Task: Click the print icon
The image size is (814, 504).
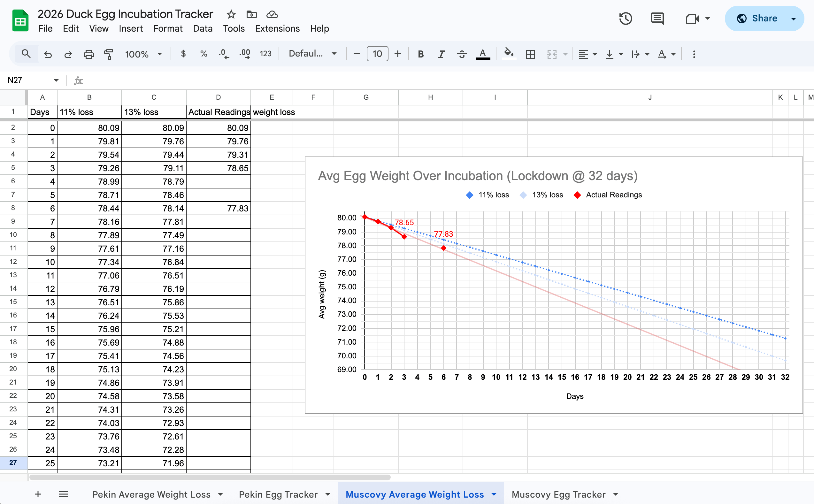Action: point(88,54)
